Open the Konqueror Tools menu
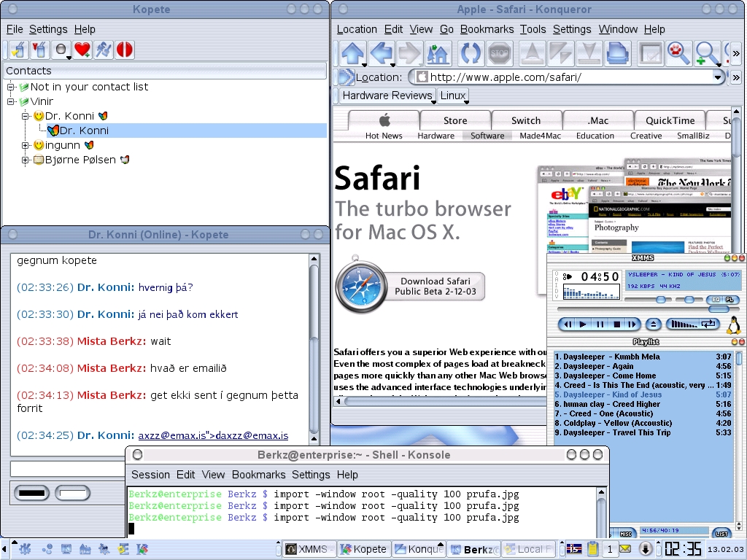This screenshot has width=747, height=560. tap(533, 29)
